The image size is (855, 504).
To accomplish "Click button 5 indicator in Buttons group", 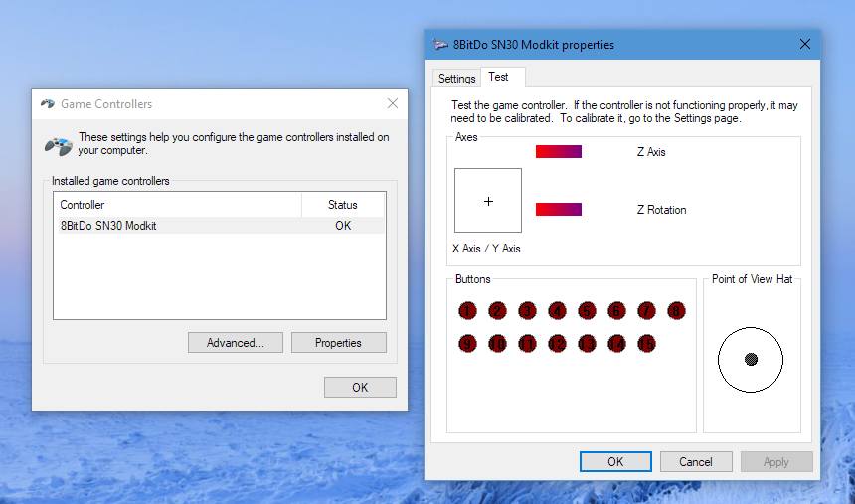I will point(587,311).
